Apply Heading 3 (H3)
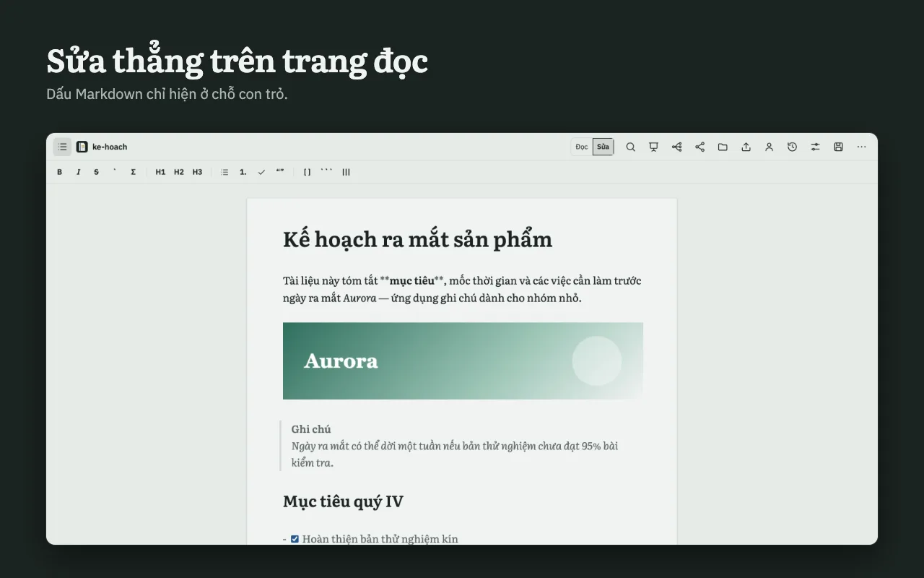Viewport: 924px width, 578px height. click(x=197, y=172)
